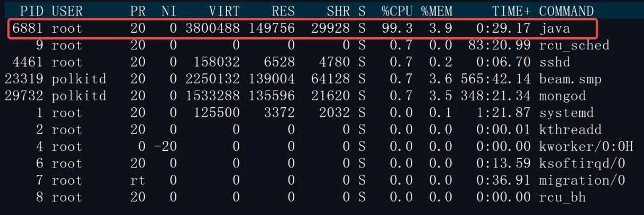Click the kthreadd command name
This screenshot has width=644, height=215.
pyautogui.click(x=571, y=130)
